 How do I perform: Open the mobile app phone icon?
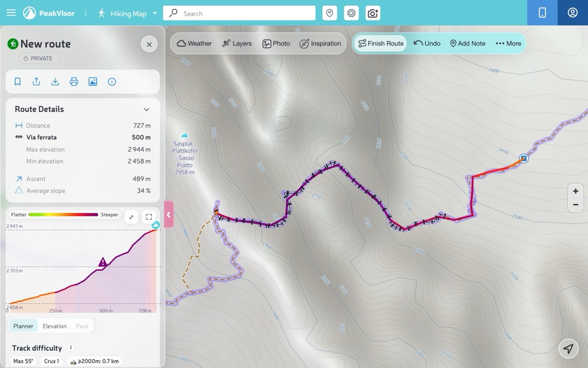(x=542, y=13)
